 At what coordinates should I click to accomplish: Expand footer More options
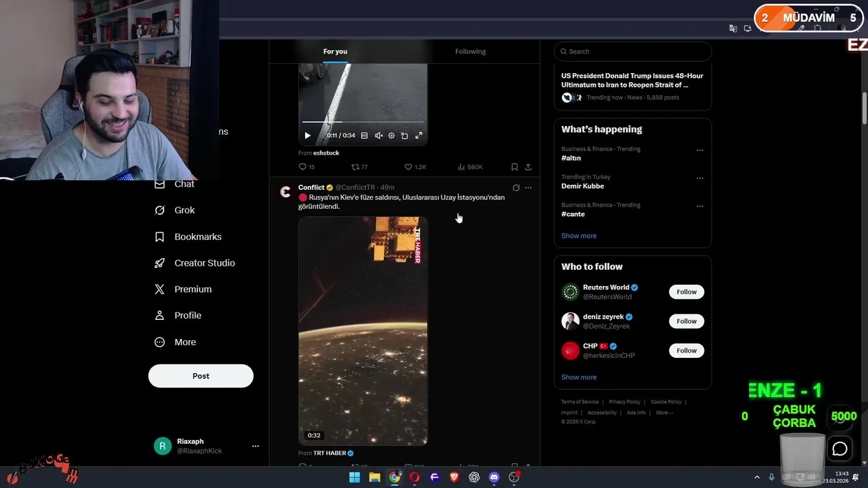pyautogui.click(x=664, y=413)
